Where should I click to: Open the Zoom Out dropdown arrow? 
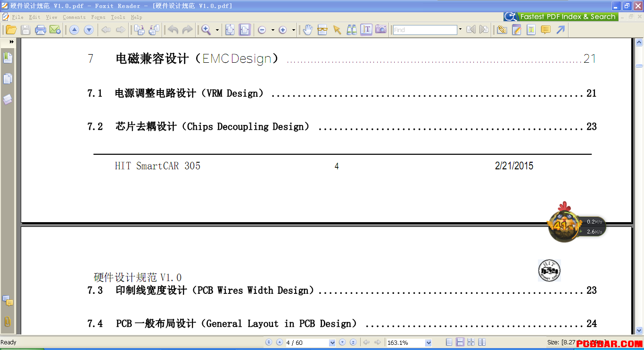click(x=272, y=30)
